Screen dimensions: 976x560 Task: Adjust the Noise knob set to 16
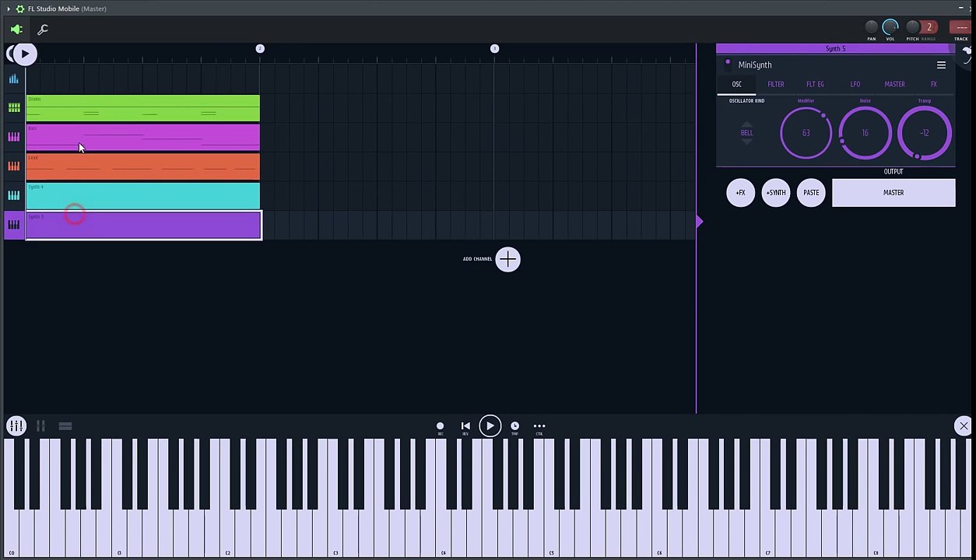(x=865, y=133)
